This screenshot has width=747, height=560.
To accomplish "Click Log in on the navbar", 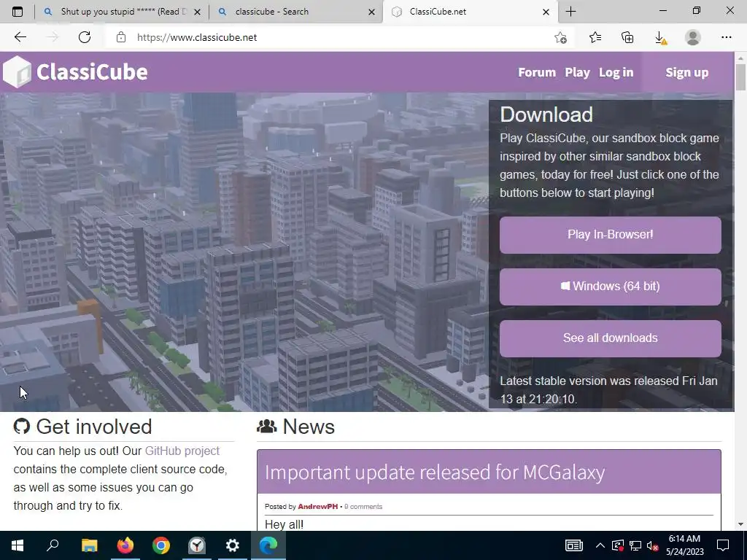I will pyautogui.click(x=616, y=72).
